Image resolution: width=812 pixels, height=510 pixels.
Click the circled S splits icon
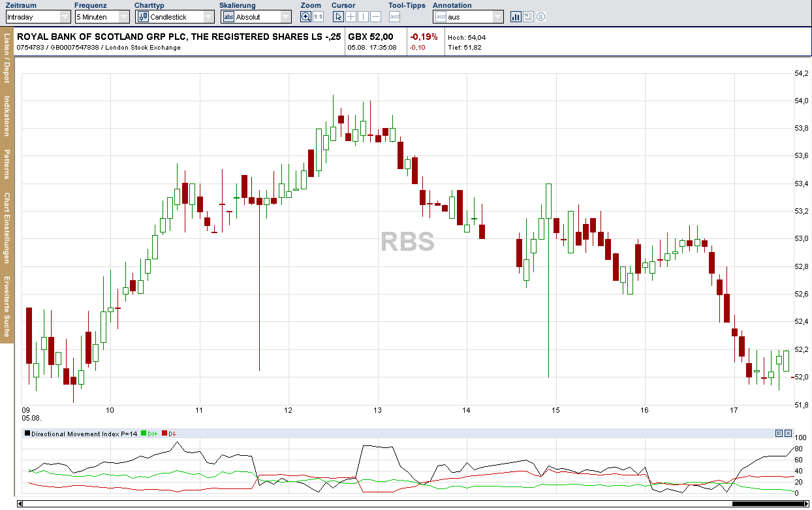tap(540, 17)
